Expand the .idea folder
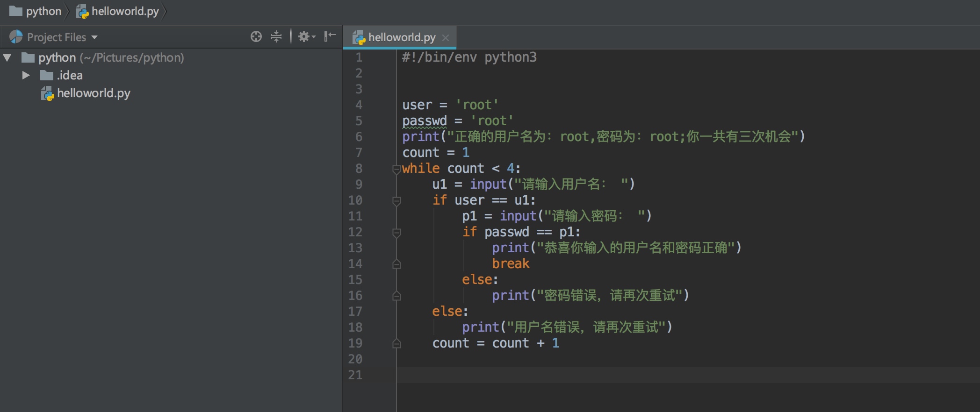The image size is (980, 412). tap(26, 75)
